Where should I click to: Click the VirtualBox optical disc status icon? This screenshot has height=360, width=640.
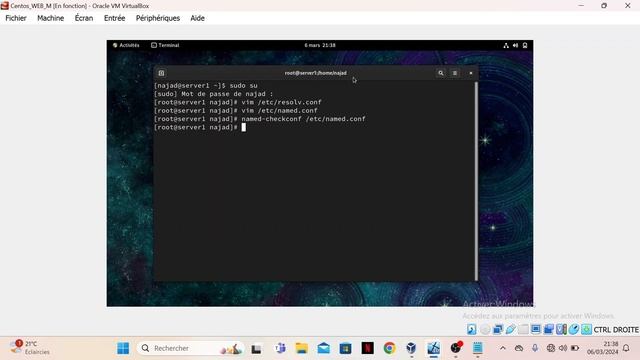[x=484, y=329]
